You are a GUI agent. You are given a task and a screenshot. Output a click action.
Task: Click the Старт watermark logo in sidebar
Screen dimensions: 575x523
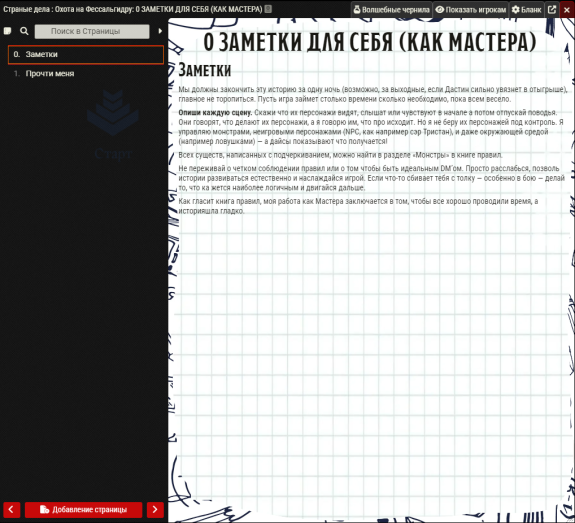coord(113,125)
